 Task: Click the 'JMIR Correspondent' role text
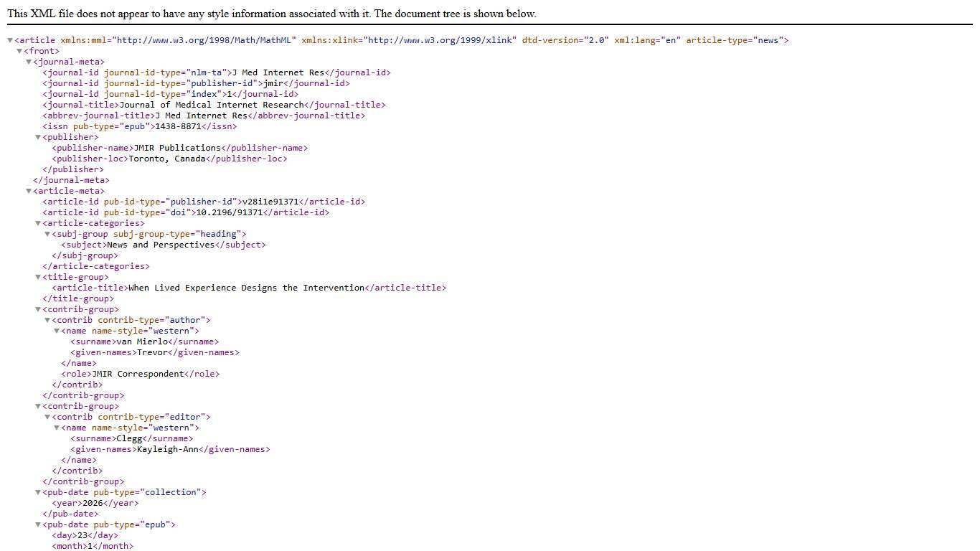138,374
